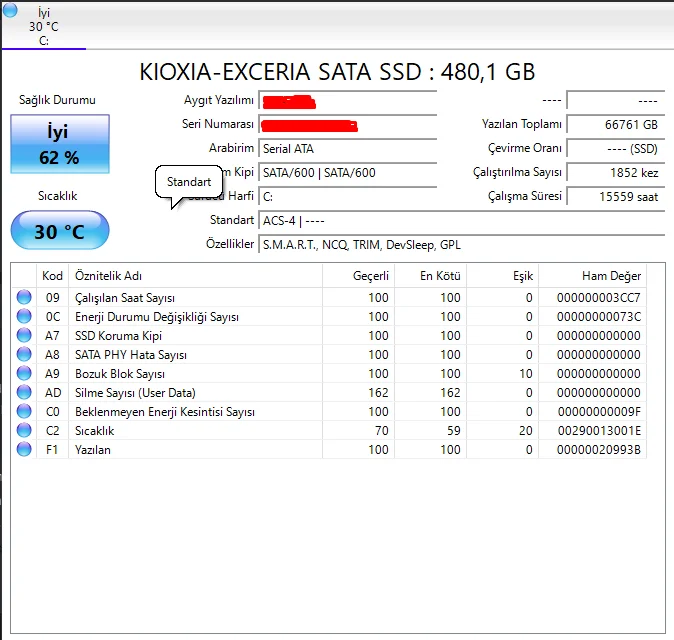674x640 pixels.
Task: Click the drive letter C: field
Action: click(x=348, y=197)
